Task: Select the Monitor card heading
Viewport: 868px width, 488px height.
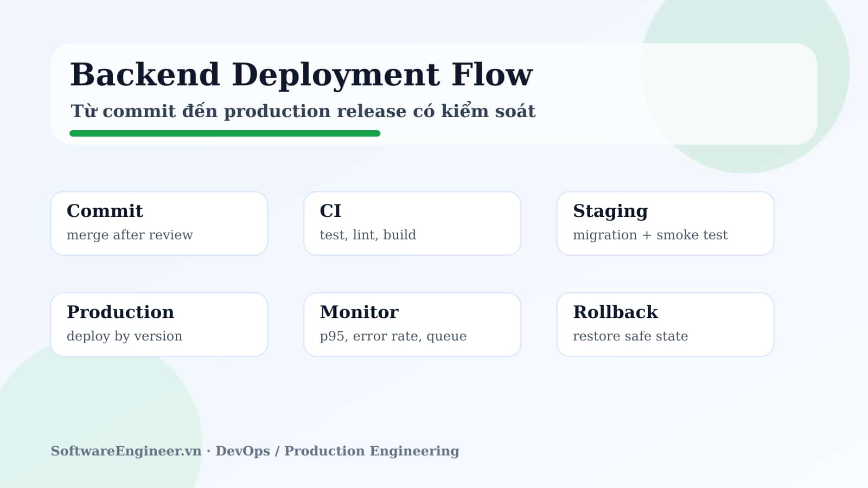Action: click(359, 312)
